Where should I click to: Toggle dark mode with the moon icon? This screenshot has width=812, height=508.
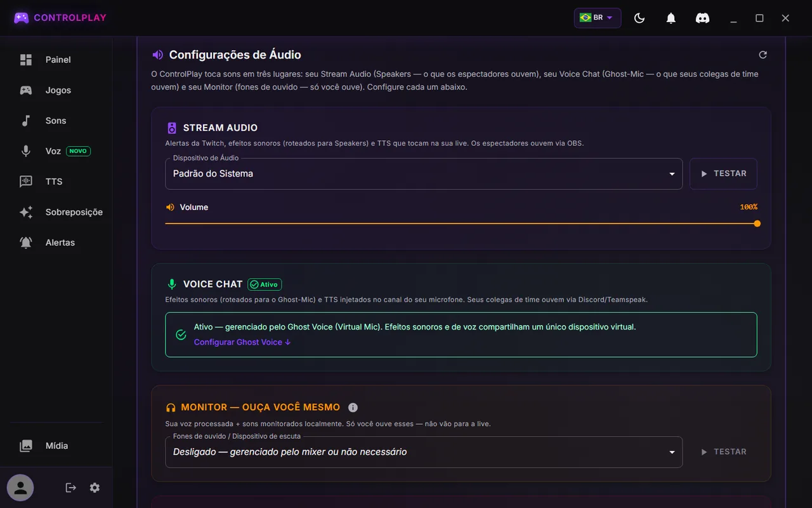639,18
